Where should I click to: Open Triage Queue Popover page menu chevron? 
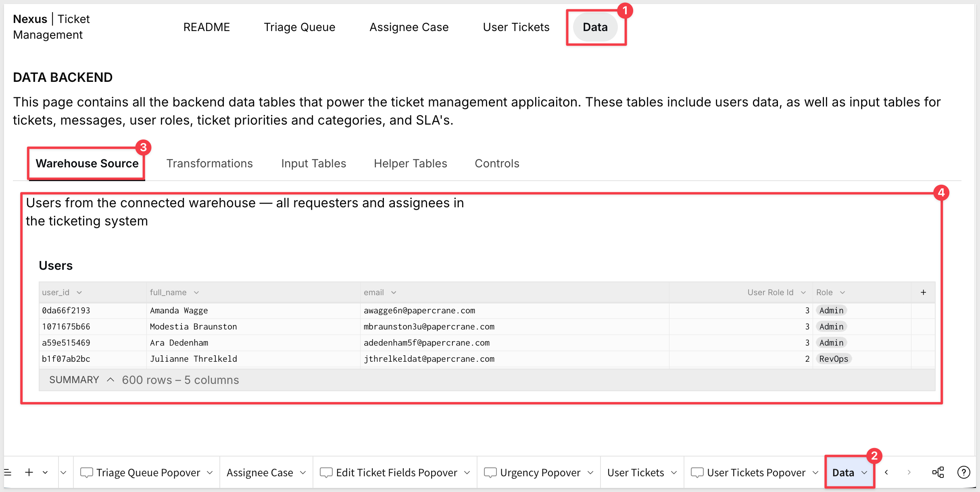[x=210, y=472]
